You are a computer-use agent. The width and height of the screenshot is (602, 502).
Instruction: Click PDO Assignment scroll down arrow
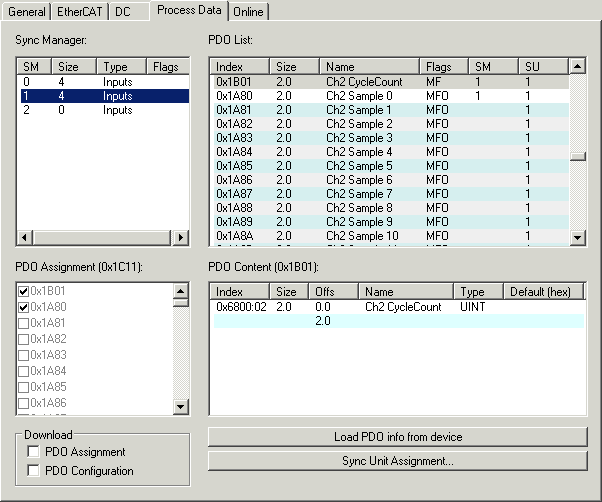pyautogui.click(x=180, y=406)
